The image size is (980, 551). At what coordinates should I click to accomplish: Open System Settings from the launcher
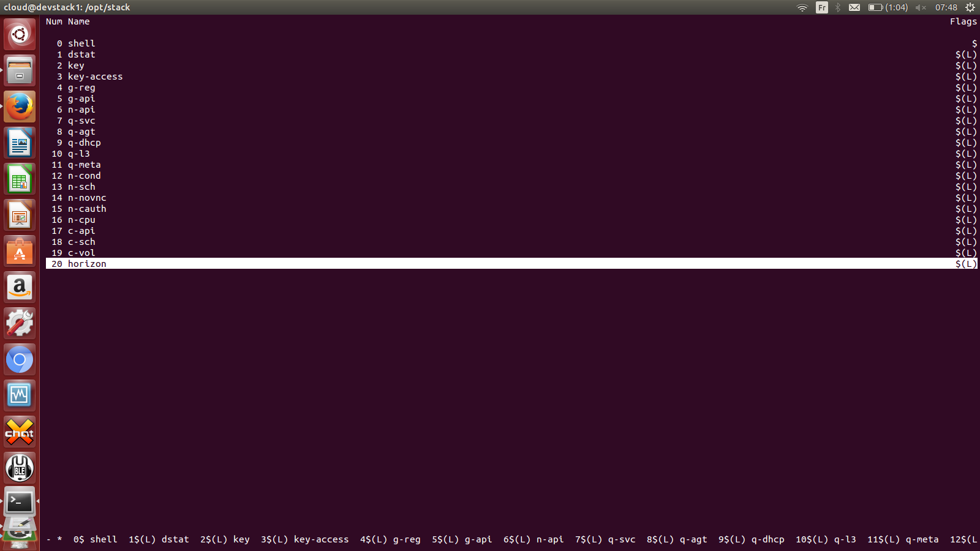(19, 323)
